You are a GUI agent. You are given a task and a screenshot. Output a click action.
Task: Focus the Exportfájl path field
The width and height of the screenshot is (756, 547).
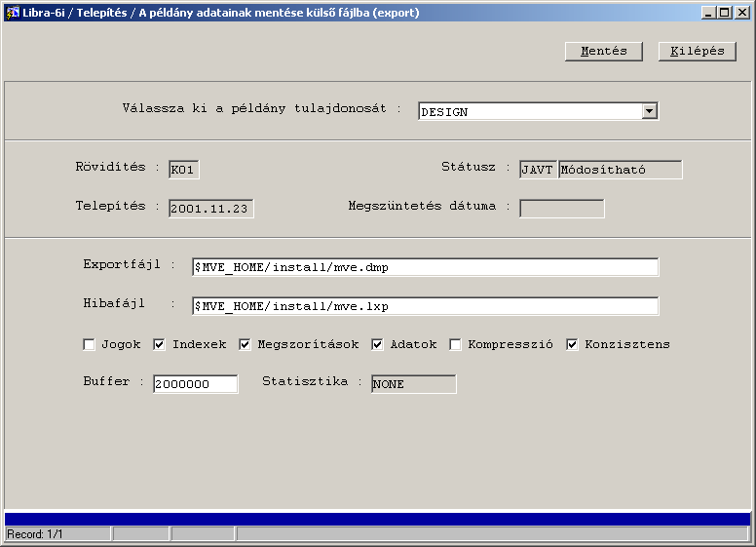point(425,267)
